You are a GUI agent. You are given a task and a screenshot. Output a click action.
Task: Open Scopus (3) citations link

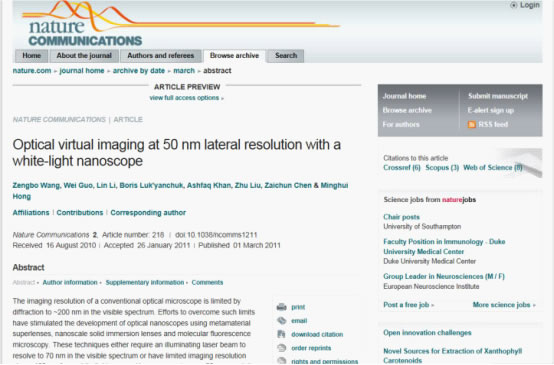coord(442,168)
